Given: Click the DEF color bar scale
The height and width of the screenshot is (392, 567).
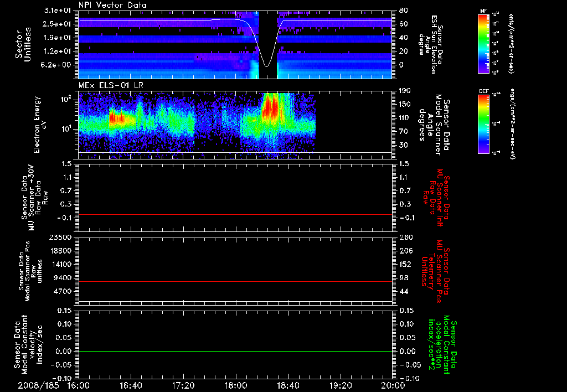Looking at the screenshot, I should (484, 124).
